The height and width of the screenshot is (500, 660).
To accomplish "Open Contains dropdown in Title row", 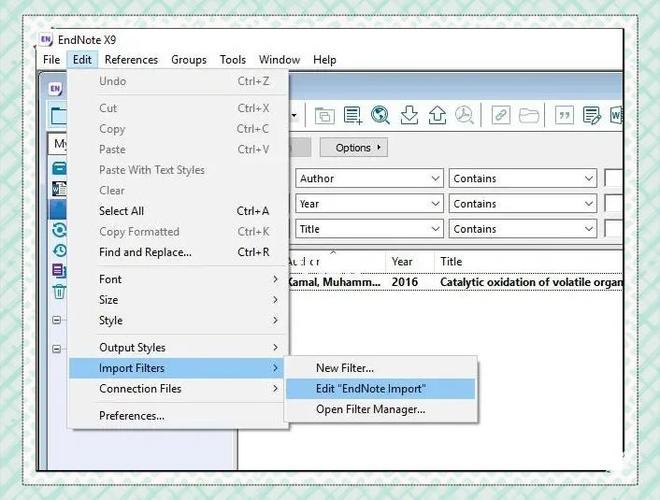I will (523, 229).
